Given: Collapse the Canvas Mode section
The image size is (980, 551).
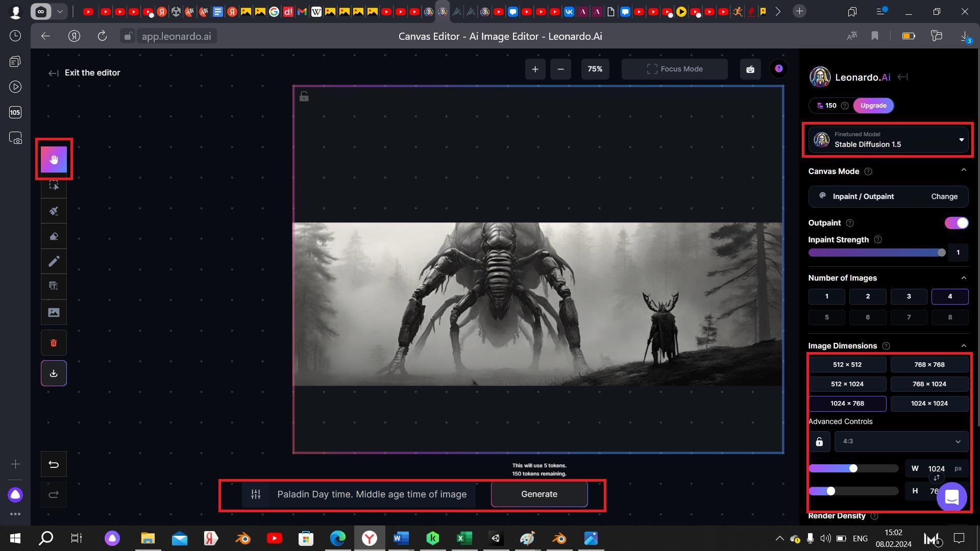Looking at the screenshot, I should 964,170.
